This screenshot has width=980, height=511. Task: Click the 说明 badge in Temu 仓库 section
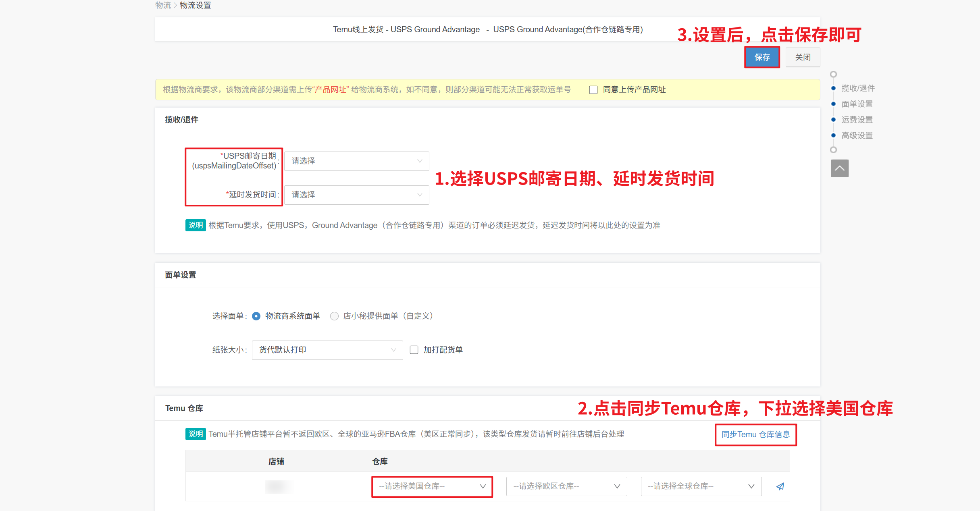196,434
